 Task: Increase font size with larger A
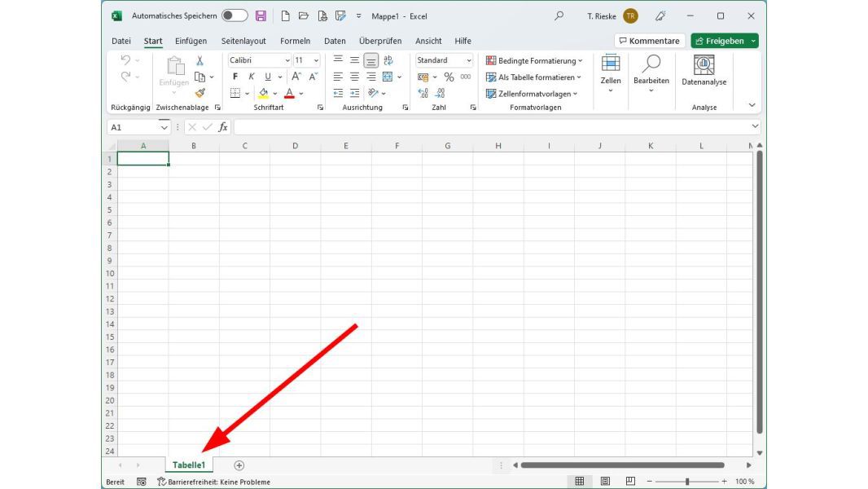[x=296, y=77]
